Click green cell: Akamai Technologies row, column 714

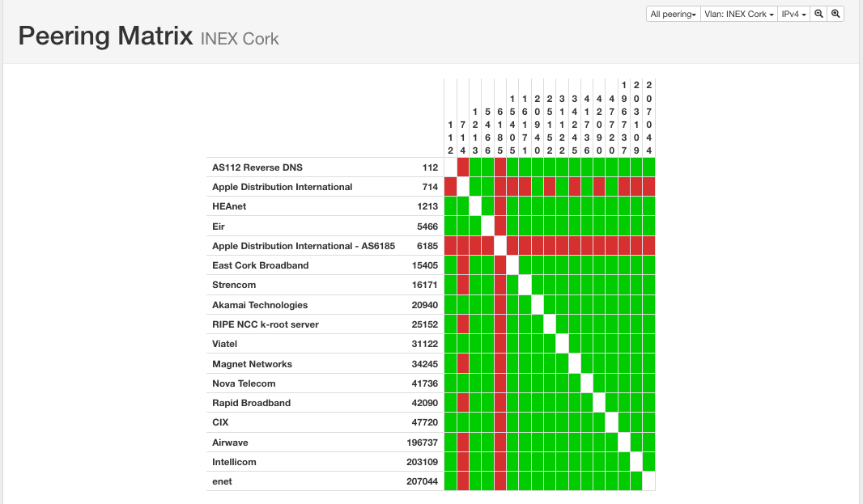coord(463,305)
